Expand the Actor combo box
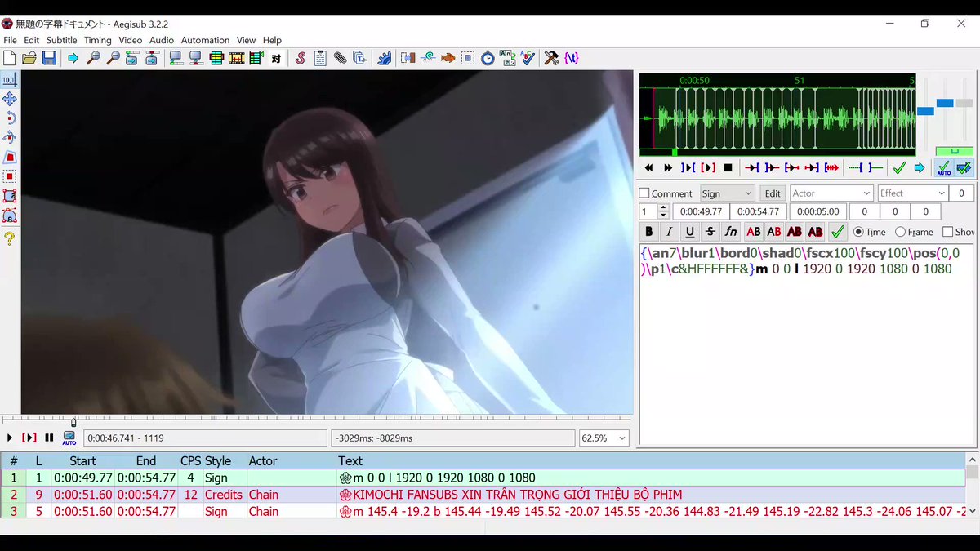980x551 pixels. tap(866, 193)
